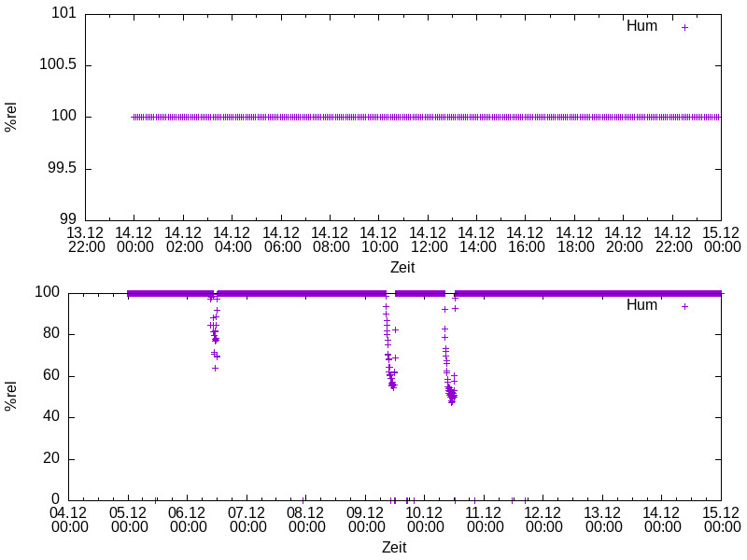Click the 100.5 y-axis tick label
Screen dimensions: 747x560
[56, 65]
